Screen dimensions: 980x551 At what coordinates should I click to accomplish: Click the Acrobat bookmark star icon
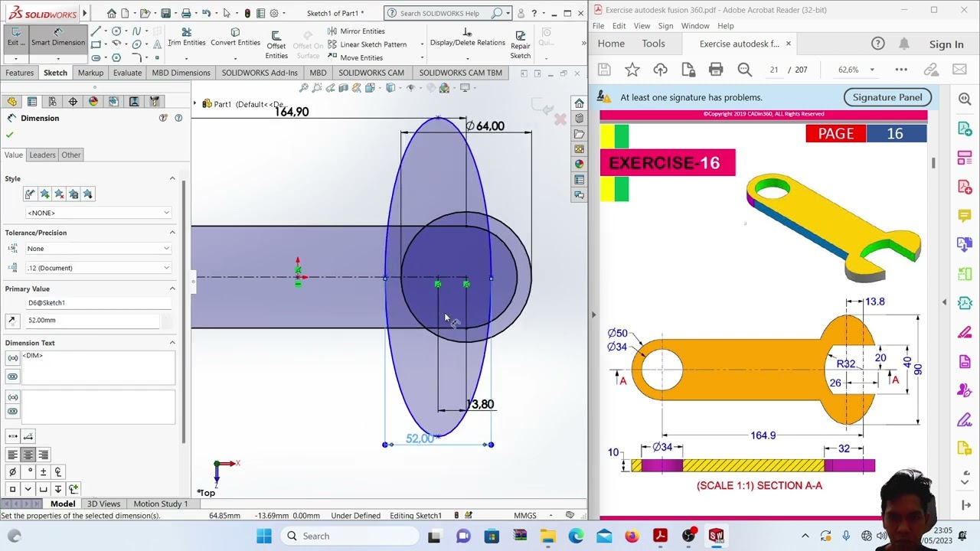[632, 70]
